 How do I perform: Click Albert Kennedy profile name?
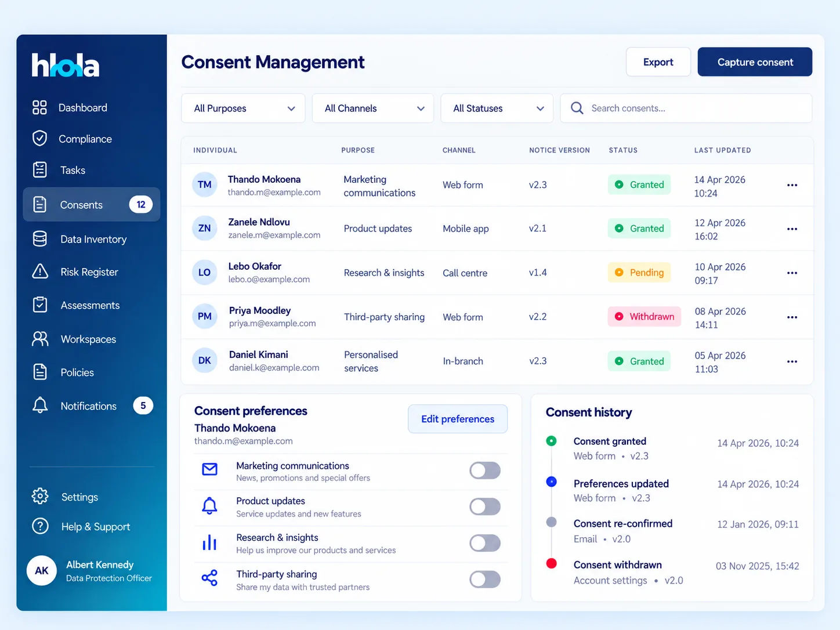click(100, 564)
